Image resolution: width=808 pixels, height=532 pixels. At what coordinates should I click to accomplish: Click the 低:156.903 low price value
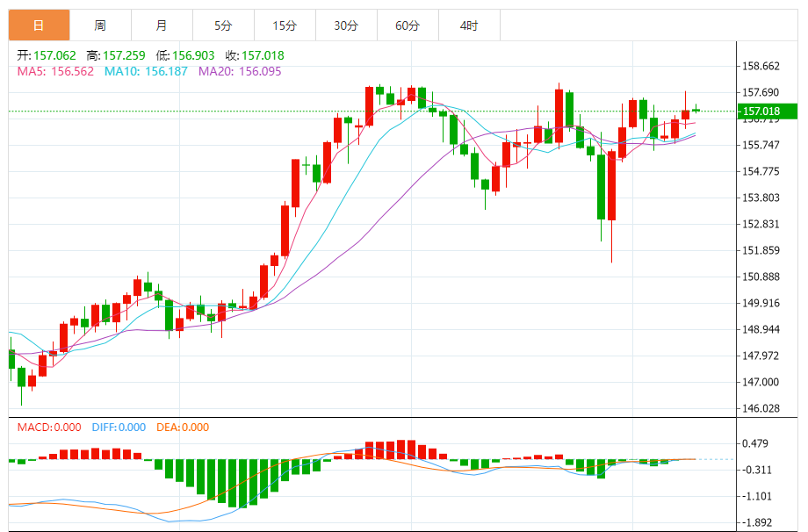pos(185,55)
